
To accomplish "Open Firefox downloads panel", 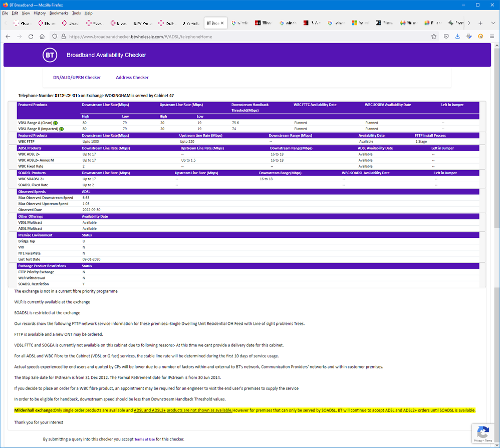I will (x=457, y=37).
